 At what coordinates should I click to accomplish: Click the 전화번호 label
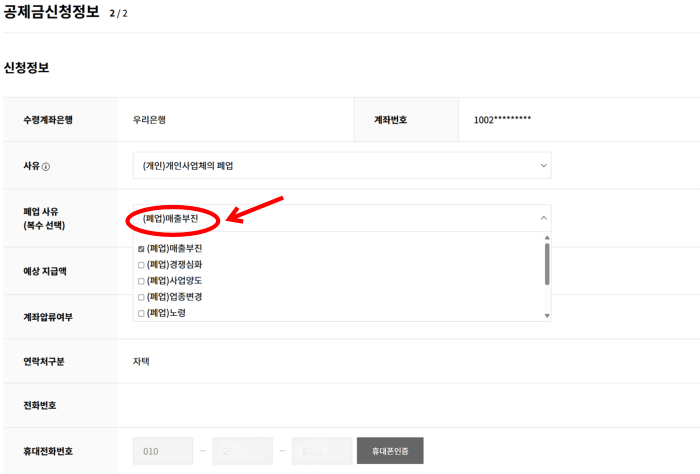point(40,405)
